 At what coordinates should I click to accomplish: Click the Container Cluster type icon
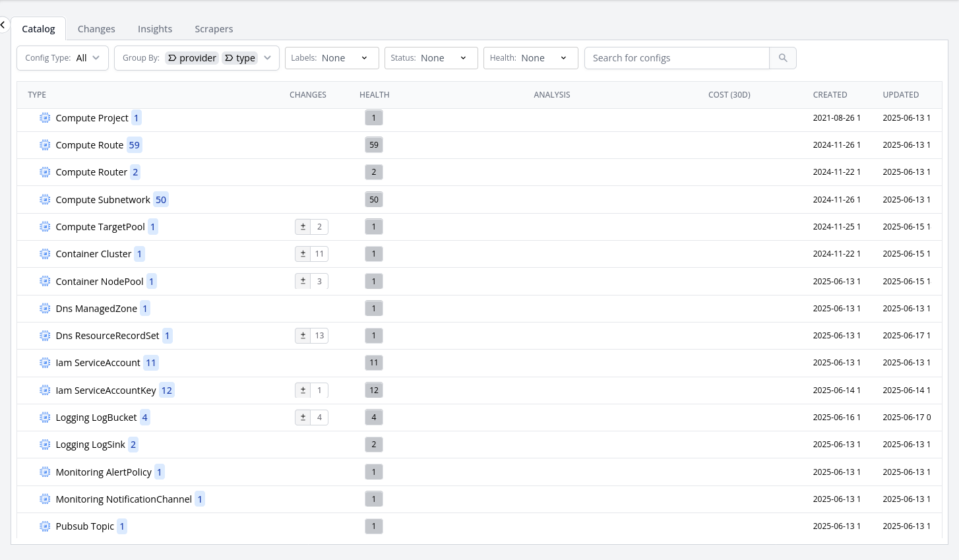click(45, 254)
